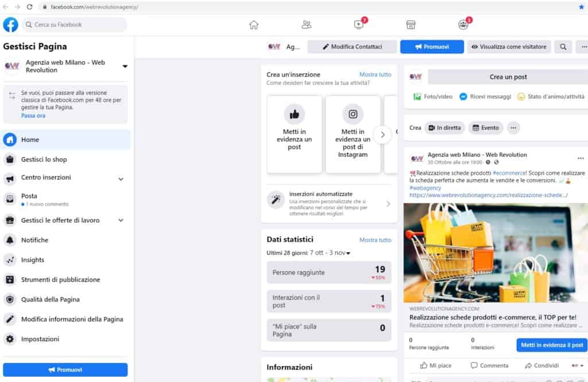Open the Marketplace icon in top navigation
588x382 pixels.
[x=411, y=25]
